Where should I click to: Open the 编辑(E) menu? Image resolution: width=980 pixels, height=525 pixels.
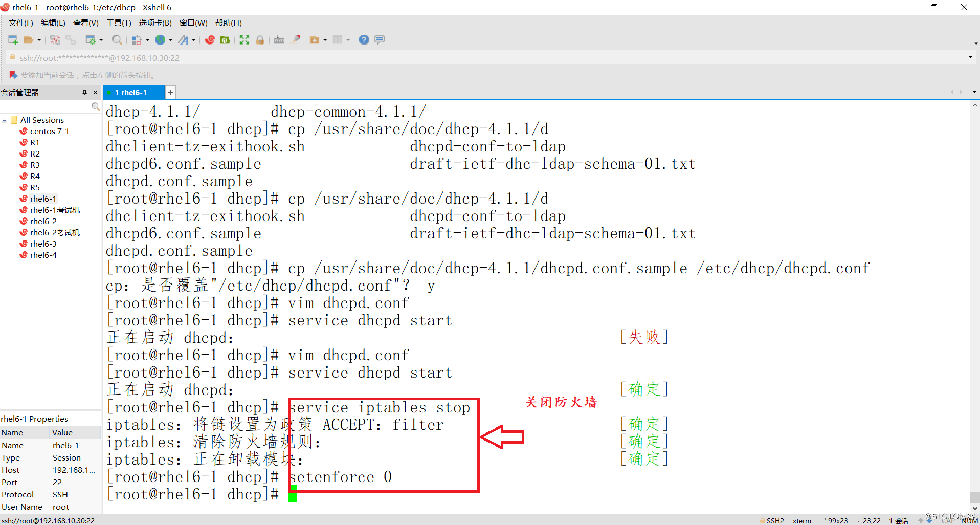click(53, 23)
